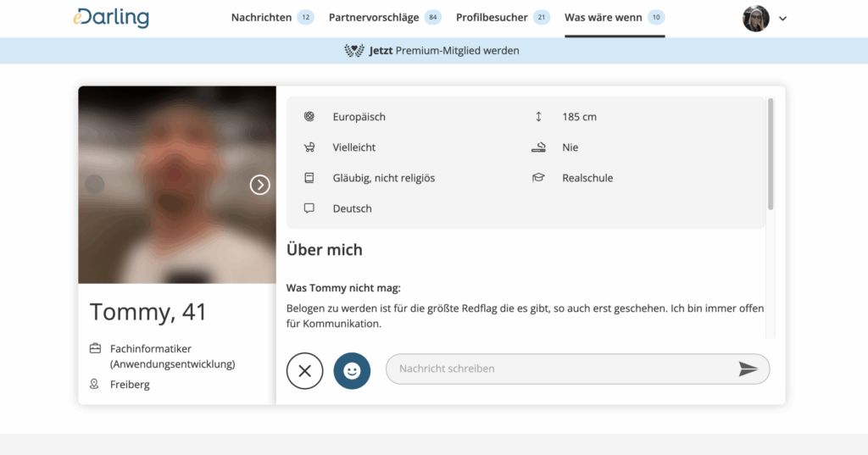Click the Nachricht schreiben message field

click(577, 369)
